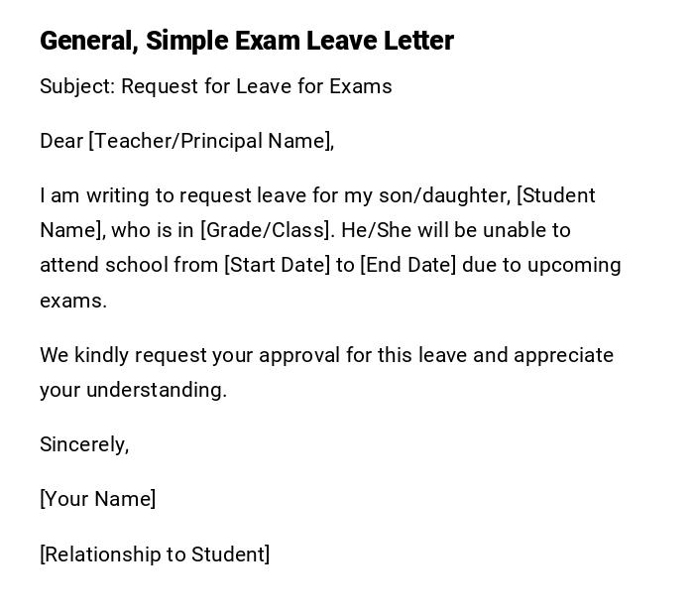Click the word 'Dear' in the salutation

tap(61, 141)
